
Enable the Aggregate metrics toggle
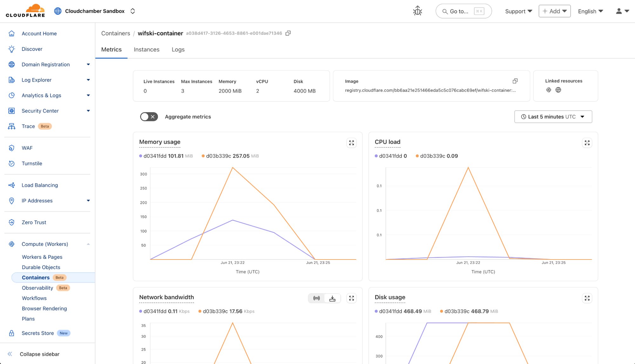pyautogui.click(x=148, y=117)
